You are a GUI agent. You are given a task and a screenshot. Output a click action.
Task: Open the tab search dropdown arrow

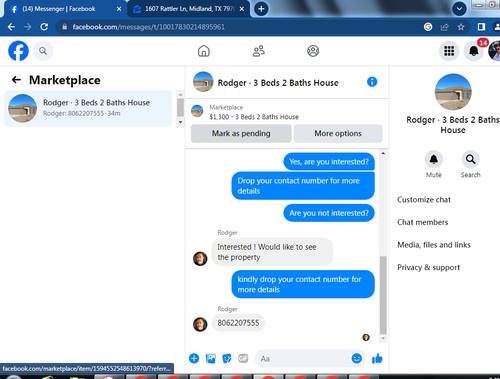[459, 9]
